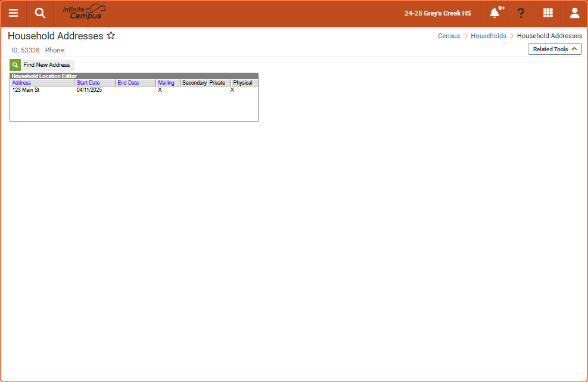Open the help question mark

pos(521,13)
